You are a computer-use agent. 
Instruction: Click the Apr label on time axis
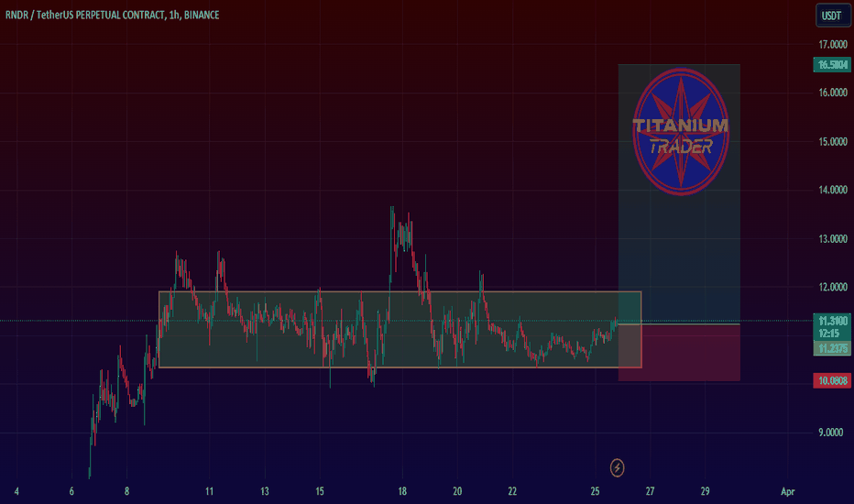(787, 491)
